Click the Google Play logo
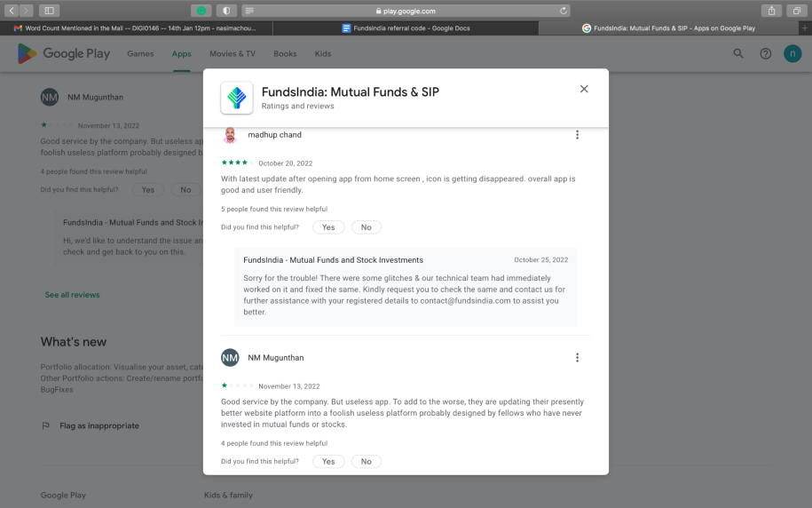The image size is (812, 508). [64, 53]
